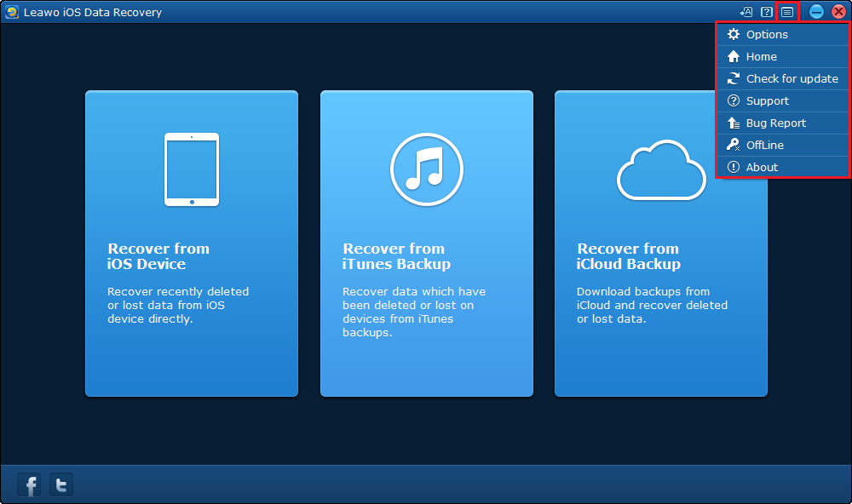Image resolution: width=852 pixels, height=504 pixels.
Task: Select Recover from iCloud Backup heading
Action: [x=628, y=256]
